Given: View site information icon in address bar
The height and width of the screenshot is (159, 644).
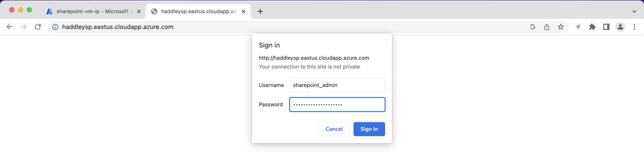Looking at the screenshot, I should 55,27.
